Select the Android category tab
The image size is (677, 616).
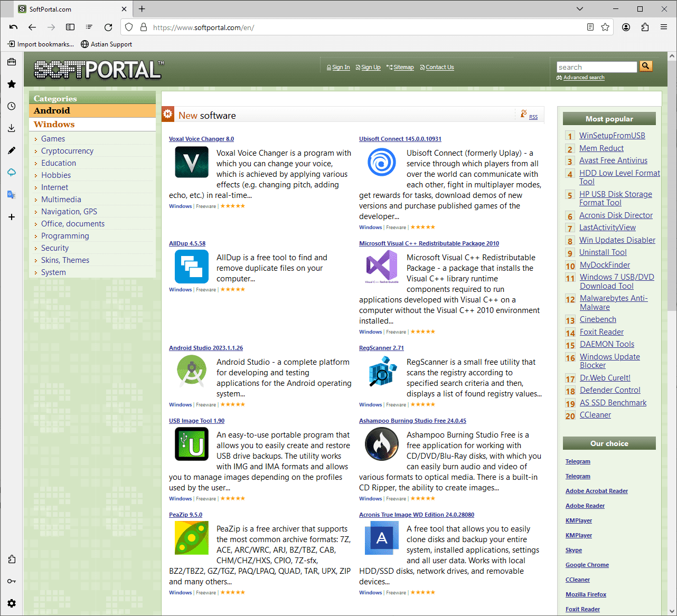92,110
